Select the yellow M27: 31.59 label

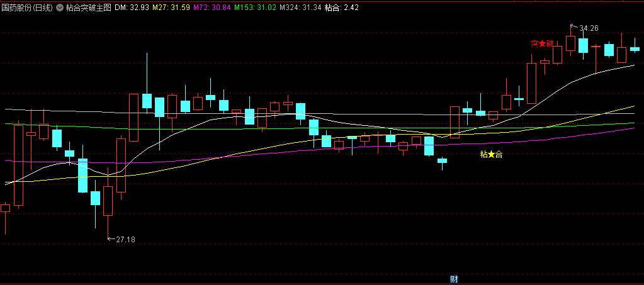click(x=171, y=8)
